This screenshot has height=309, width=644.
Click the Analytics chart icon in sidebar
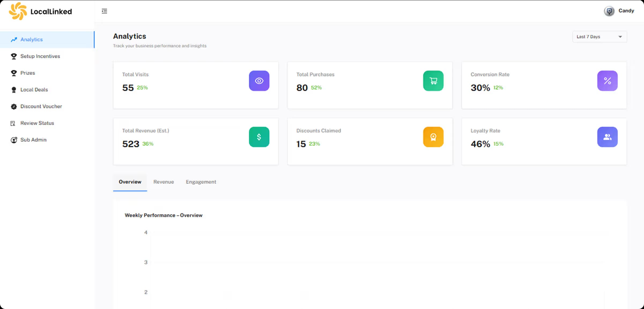click(14, 40)
